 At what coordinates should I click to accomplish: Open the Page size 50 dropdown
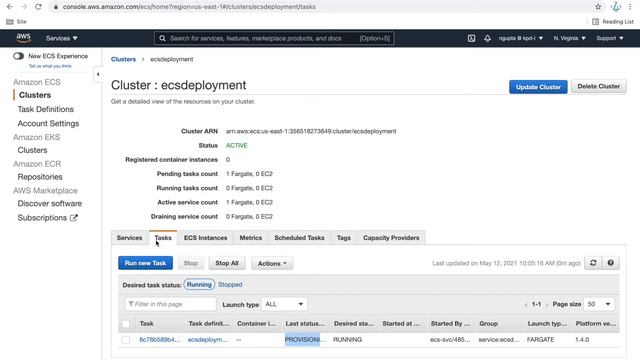pyautogui.click(x=599, y=304)
